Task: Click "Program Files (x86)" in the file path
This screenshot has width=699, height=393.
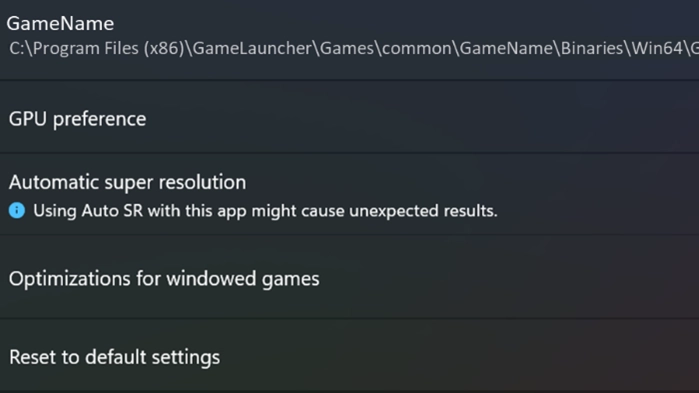Action: (108, 48)
